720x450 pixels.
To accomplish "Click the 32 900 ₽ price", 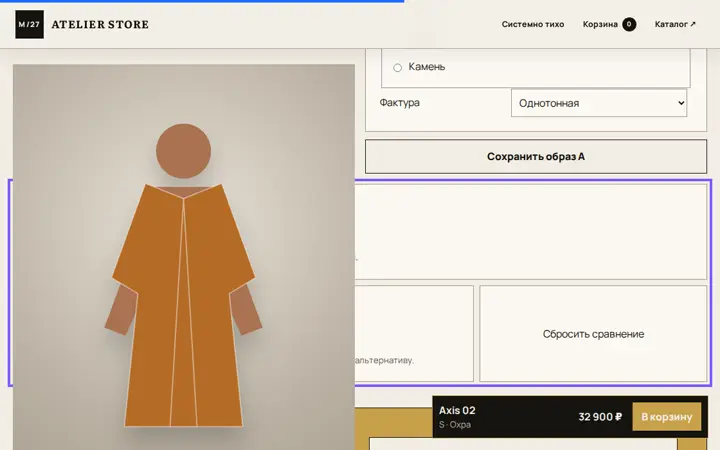I will [600, 417].
